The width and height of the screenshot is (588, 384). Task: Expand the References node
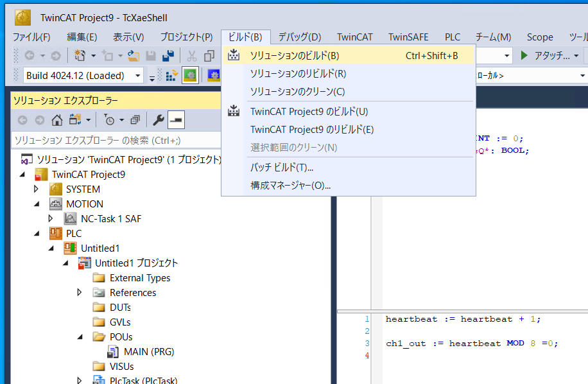[x=80, y=292]
